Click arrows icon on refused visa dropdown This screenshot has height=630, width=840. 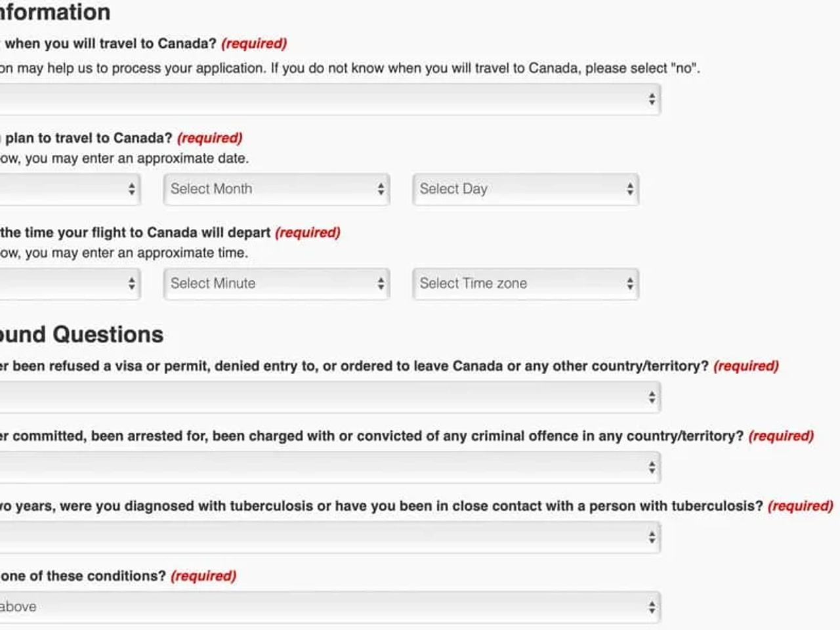652,397
